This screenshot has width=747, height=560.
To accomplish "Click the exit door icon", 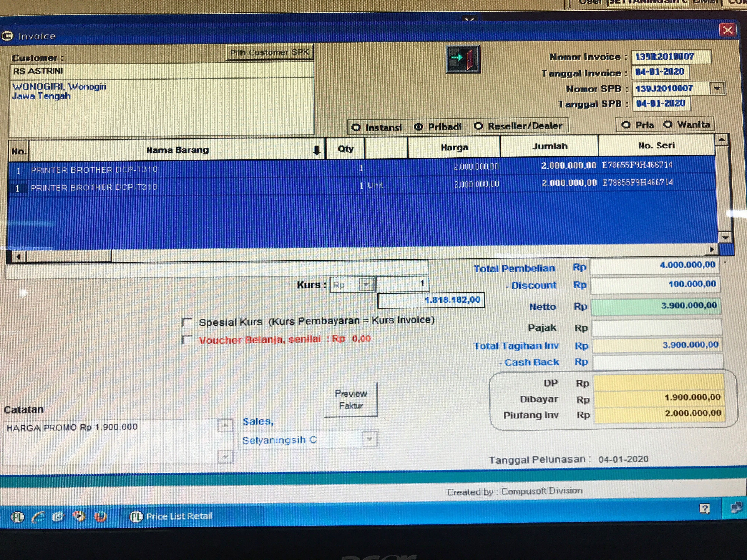I will (463, 59).
